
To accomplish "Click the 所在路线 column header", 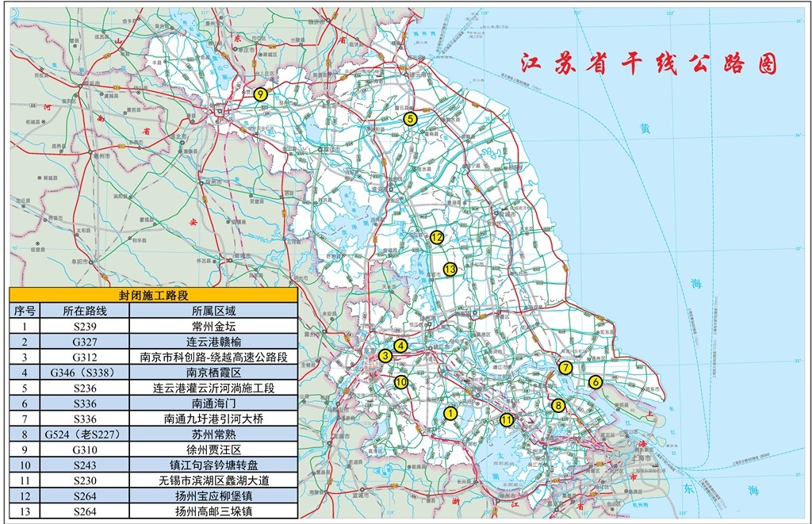I will coord(84,311).
